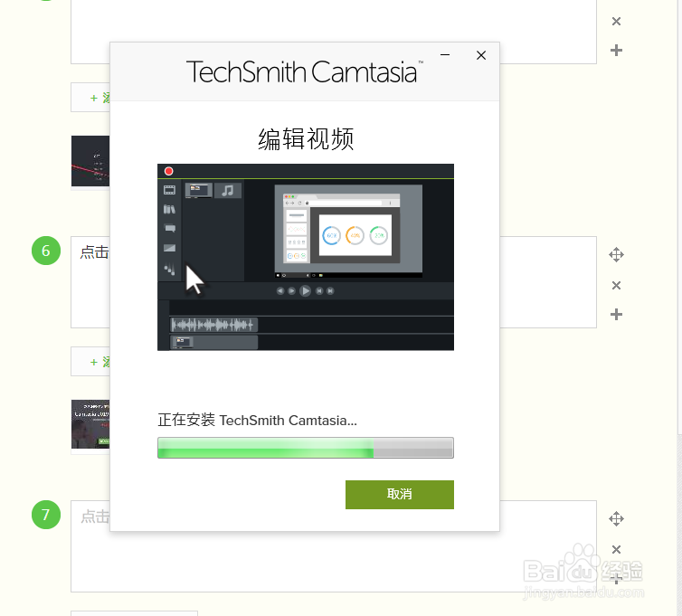Click the 编辑视频 preview illustration
The width and height of the screenshot is (682, 616).
(x=306, y=257)
